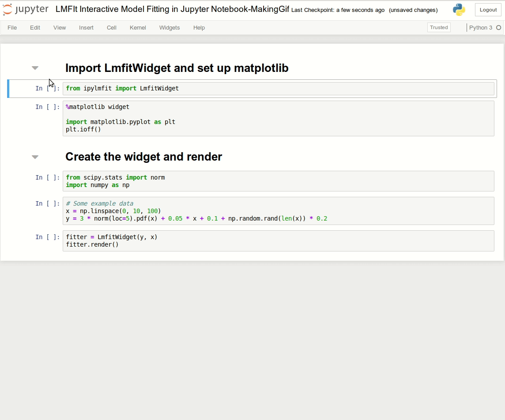Click the Python logo icon

pyautogui.click(x=459, y=10)
